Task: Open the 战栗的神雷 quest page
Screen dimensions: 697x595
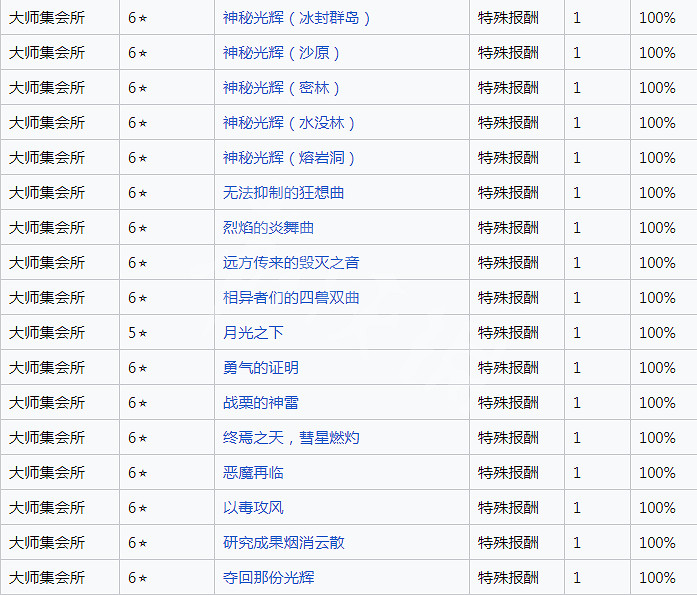Action: (260, 403)
